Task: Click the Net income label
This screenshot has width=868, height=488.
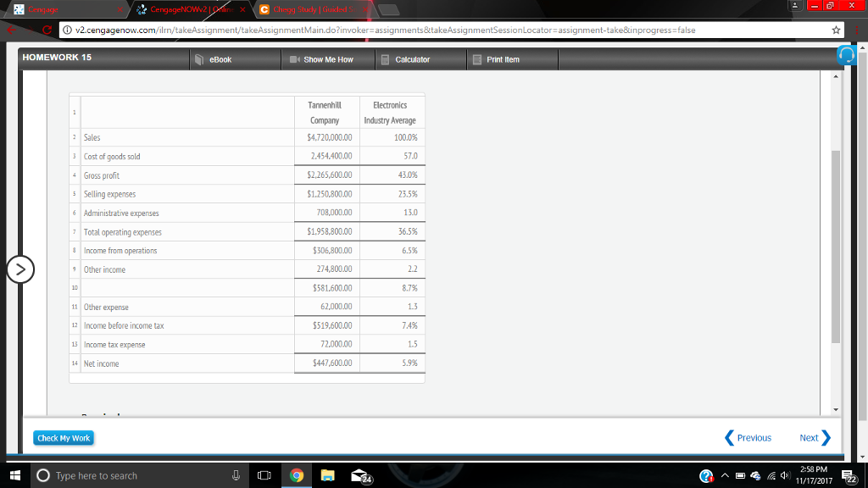Action: point(102,363)
